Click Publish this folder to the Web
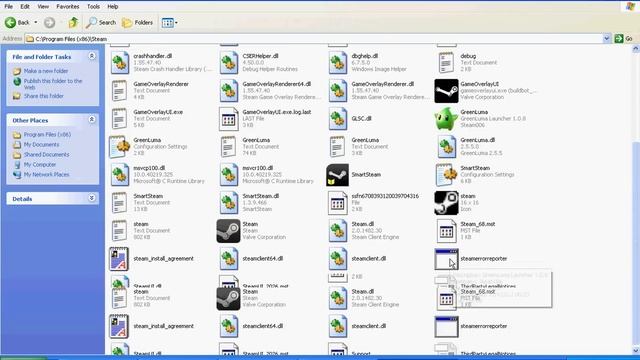The height and width of the screenshot is (360, 640). [x=53, y=84]
